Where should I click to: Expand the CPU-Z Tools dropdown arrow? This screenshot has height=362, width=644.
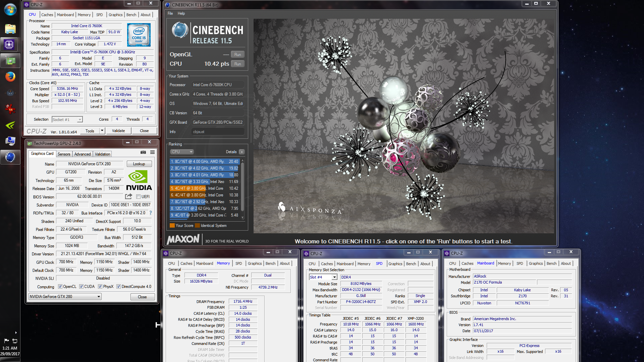point(102,131)
